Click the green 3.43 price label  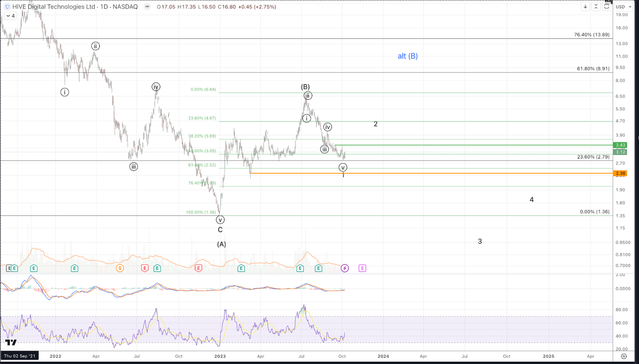[621, 145]
